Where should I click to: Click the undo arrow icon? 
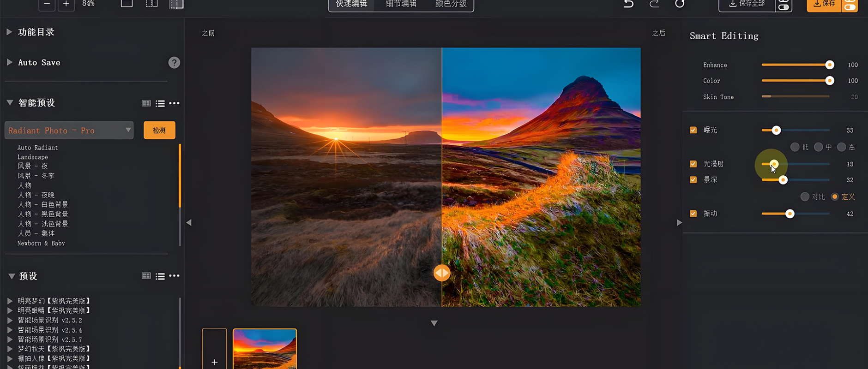pyautogui.click(x=628, y=4)
